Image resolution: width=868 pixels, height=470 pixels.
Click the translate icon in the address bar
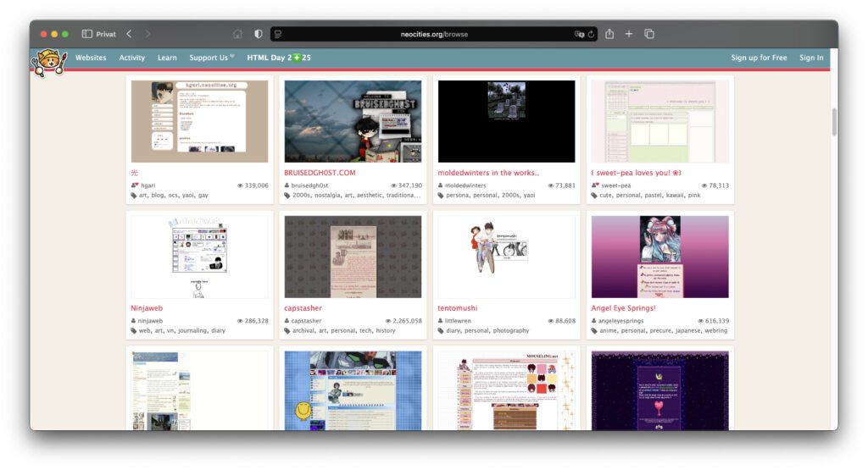click(x=579, y=35)
